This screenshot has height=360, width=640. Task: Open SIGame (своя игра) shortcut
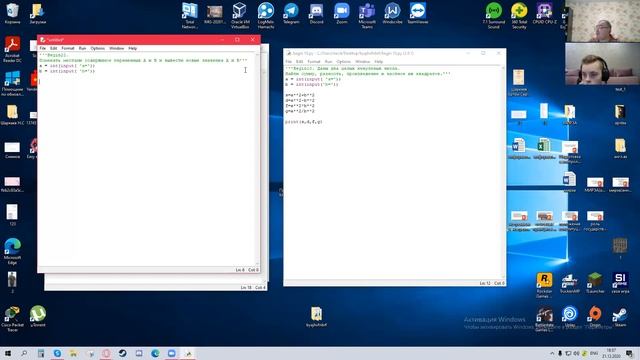tap(620, 282)
